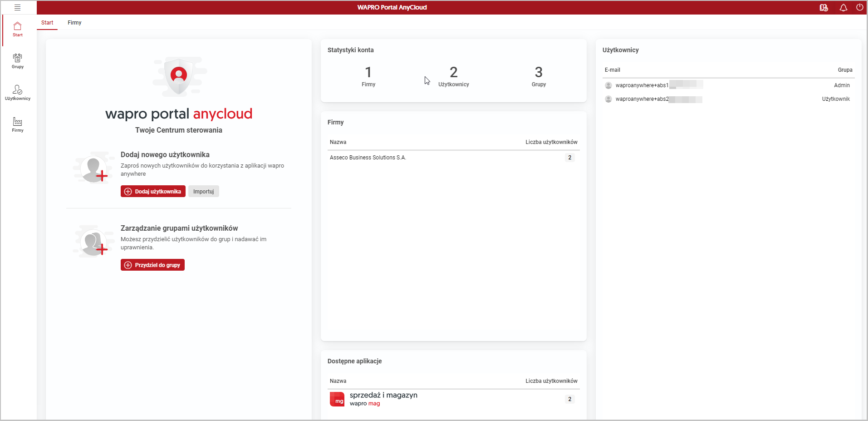
Task: Click the Statystyki konta heading
Action: [351, 50]
